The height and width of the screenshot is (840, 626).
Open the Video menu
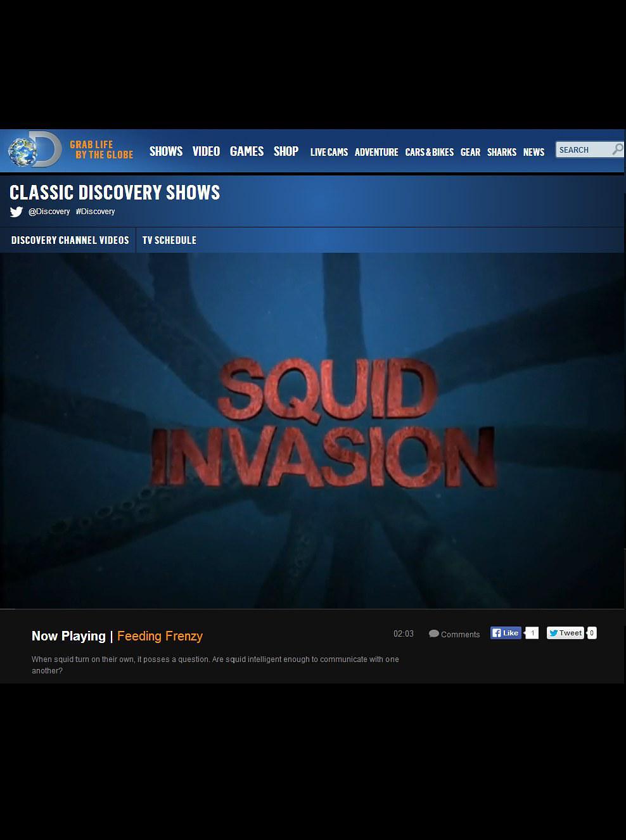point(206,151)
